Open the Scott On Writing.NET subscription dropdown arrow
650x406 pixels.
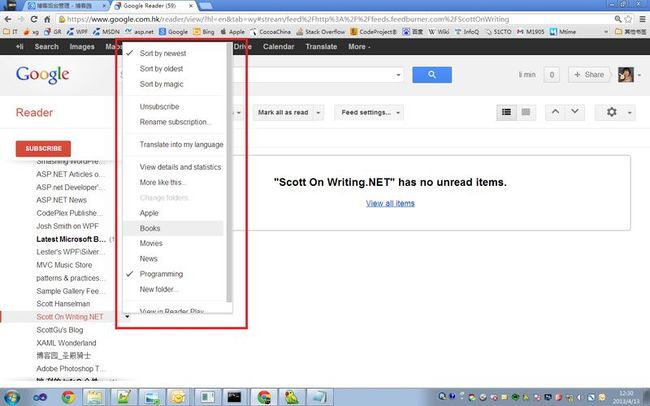pos(127,317)
